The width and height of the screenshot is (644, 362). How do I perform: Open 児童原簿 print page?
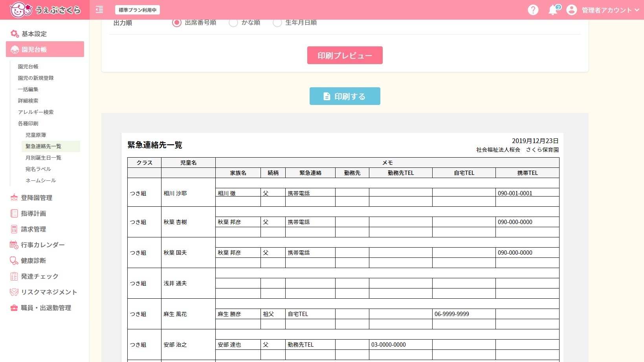tap(36, 135)
